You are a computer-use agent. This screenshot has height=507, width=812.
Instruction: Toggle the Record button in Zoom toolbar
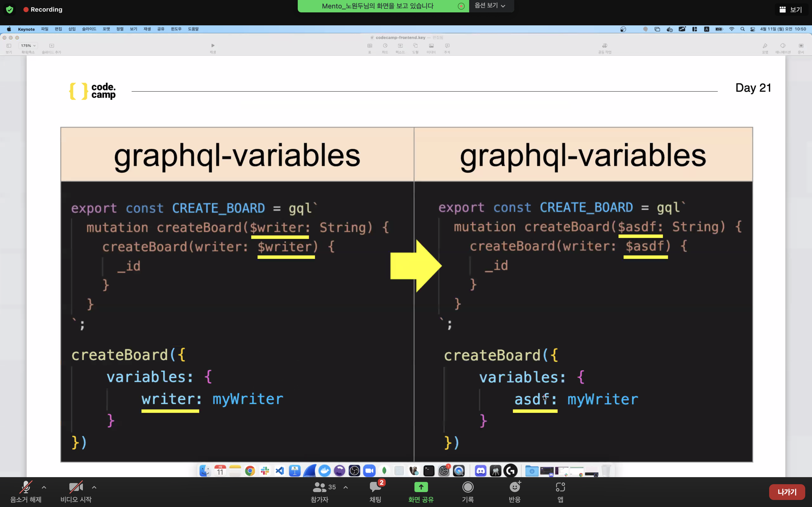(468, 487)
